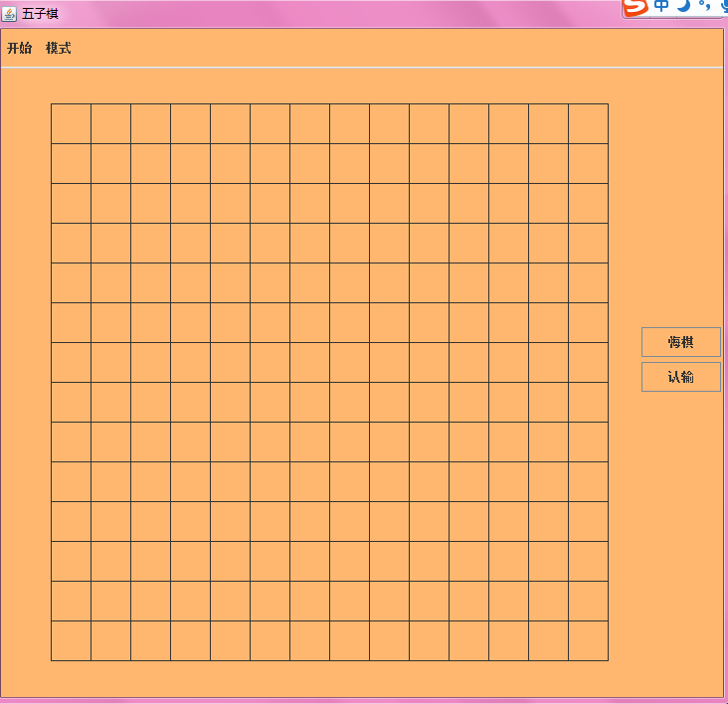Place a stone on the board's center intersection

[x=329, y=382]
